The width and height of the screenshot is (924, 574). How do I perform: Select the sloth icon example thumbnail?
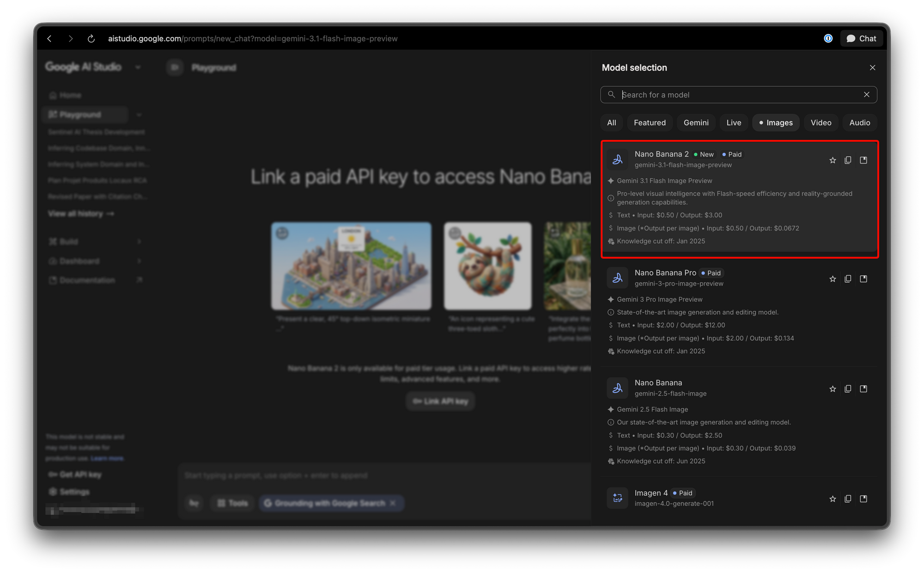pos(488,266)
